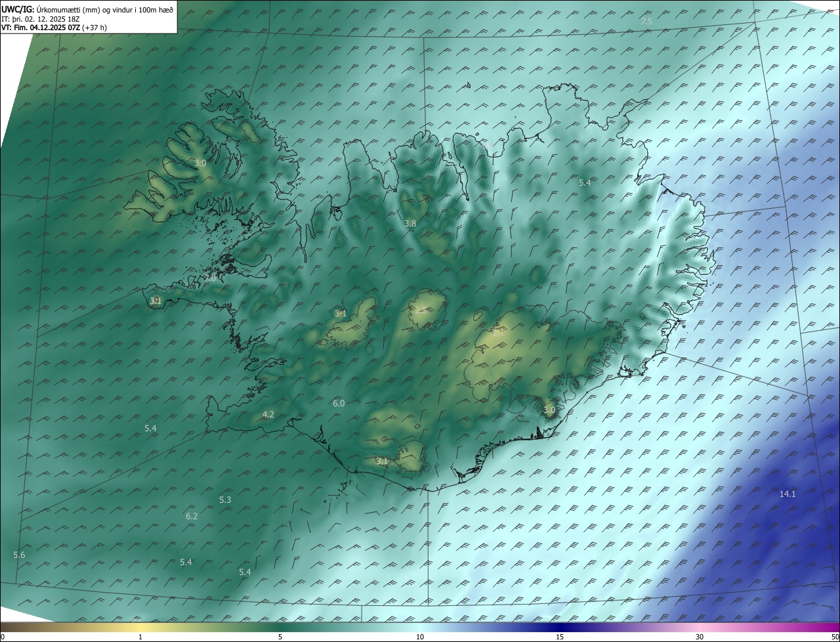The height and width of the screenshot is (642, 840).
Task: Click the 6.2 value label
Action: [x=192, y=516]
